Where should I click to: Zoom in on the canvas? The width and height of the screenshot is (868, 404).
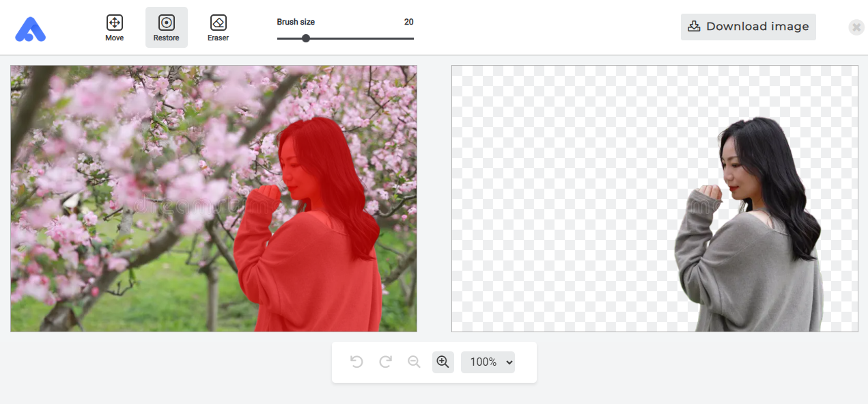tap(443, 362)
